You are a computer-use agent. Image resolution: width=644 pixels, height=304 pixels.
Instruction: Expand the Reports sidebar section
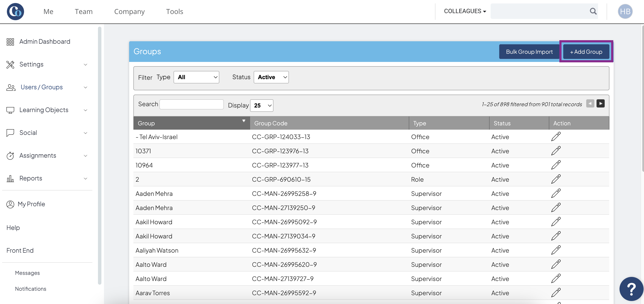85,178
